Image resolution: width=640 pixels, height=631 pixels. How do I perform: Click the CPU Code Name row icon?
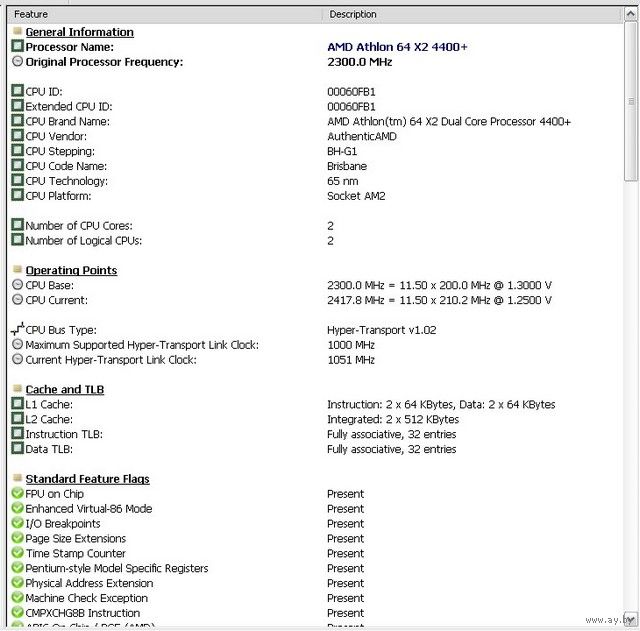(17, 165)
